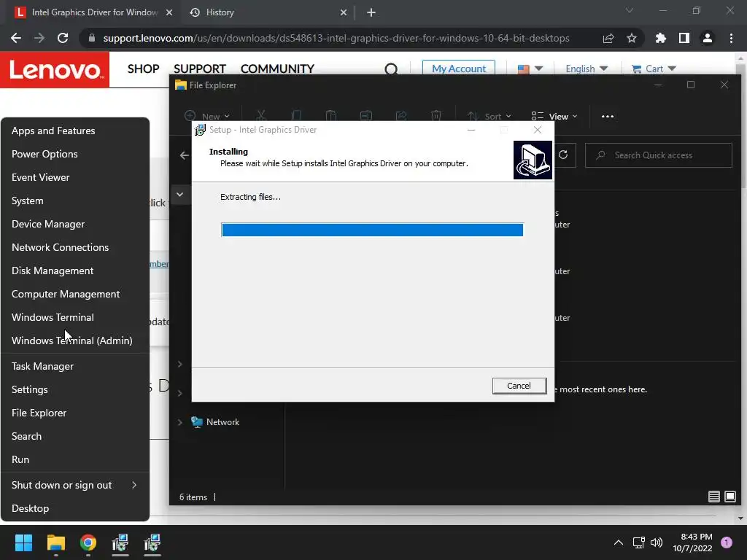Viewport: 747px width, 560px height.
Task: Focus the Search Quick access field
Action: (659, 155)
